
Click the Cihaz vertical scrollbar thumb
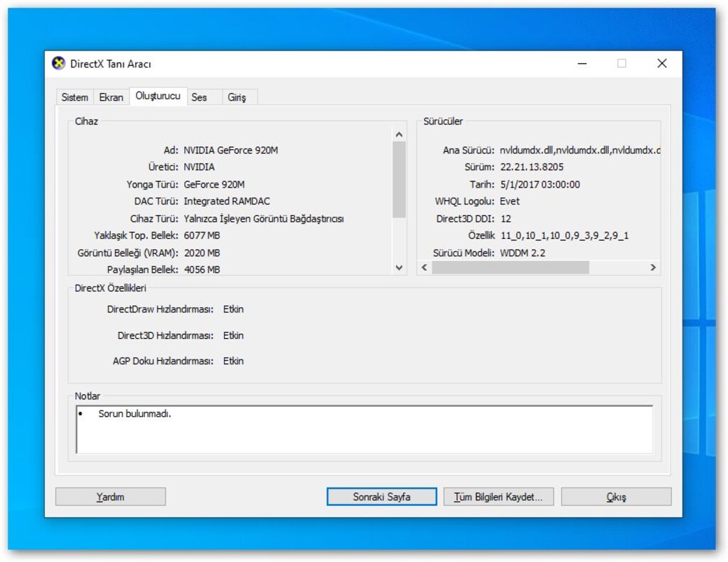pyautogui.click(x=399, y=180)
